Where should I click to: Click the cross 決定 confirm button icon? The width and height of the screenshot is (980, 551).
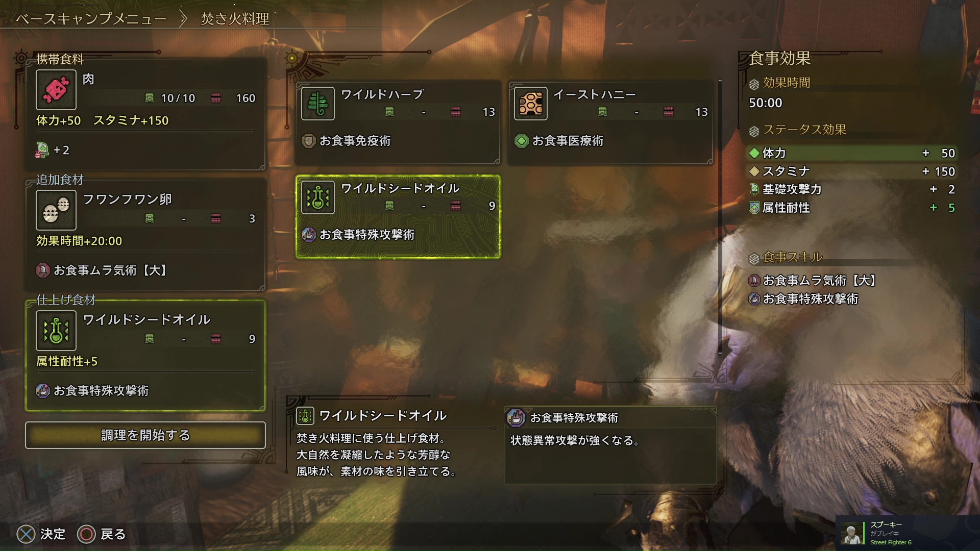26,534
